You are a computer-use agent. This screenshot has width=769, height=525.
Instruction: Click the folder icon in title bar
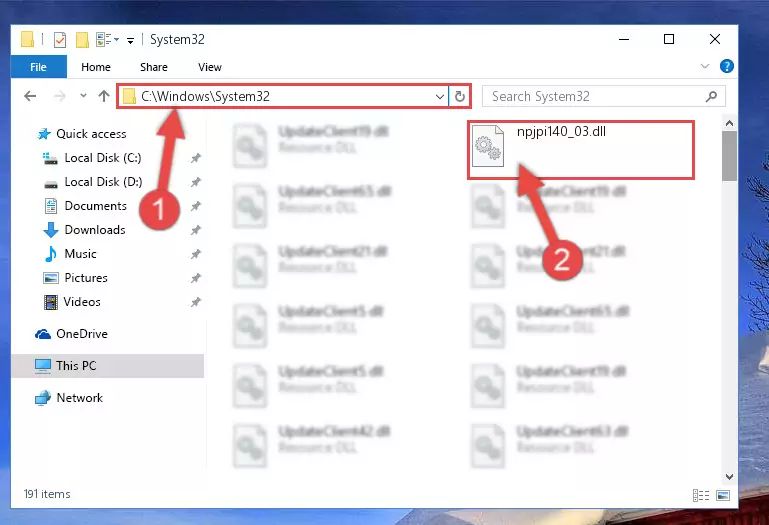(x=27, y=39)
